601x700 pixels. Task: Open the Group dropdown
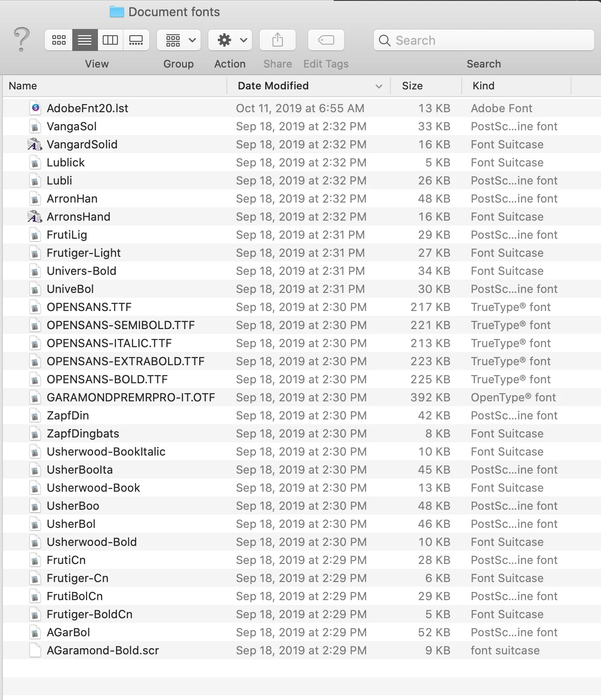coord(179,40)
